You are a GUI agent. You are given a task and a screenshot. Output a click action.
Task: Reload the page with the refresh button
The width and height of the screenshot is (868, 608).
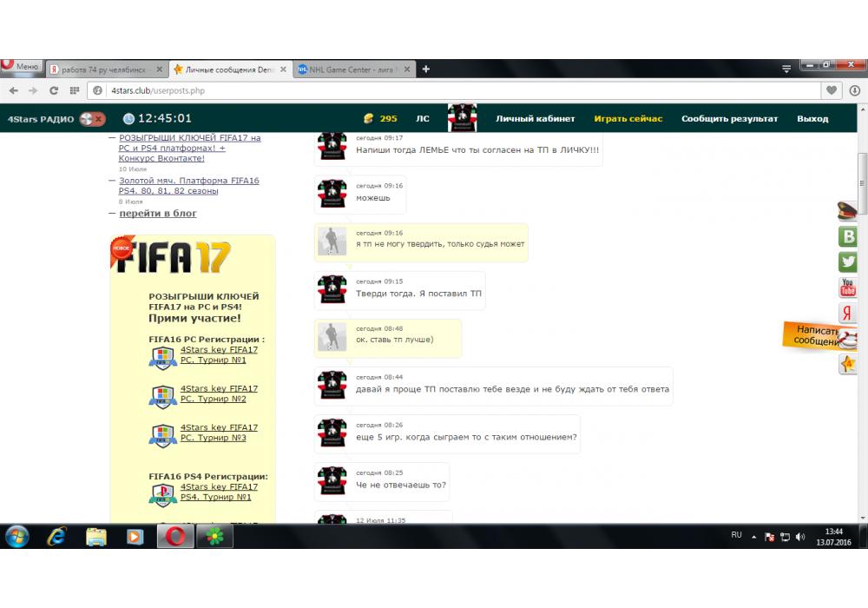[x=54, y=90]
